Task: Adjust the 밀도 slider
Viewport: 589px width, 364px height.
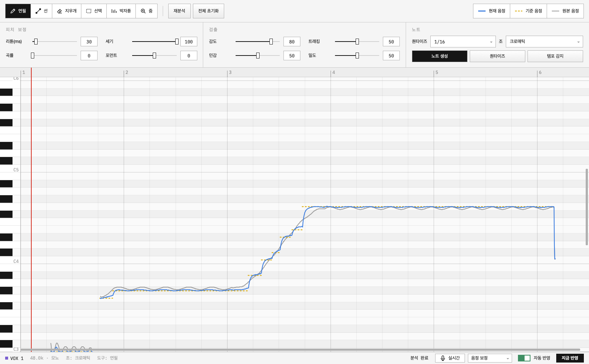Action: point(357,56)
